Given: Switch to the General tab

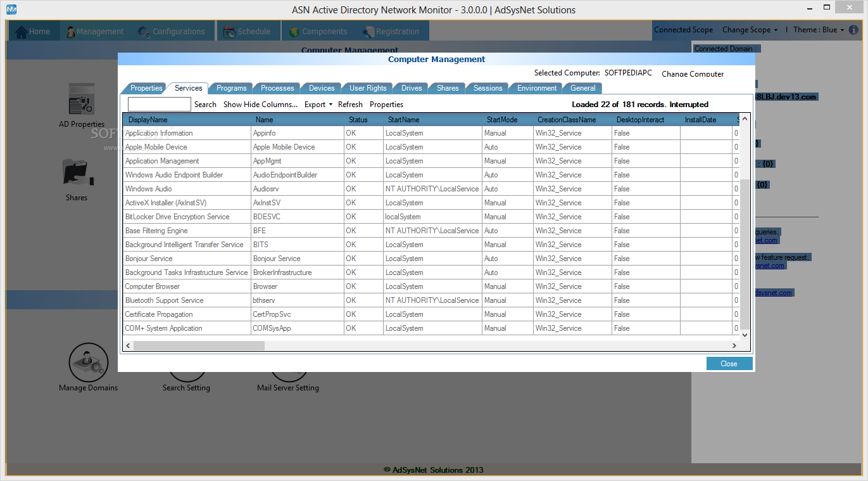Looking at the screenshot, I should pos(582,88).
